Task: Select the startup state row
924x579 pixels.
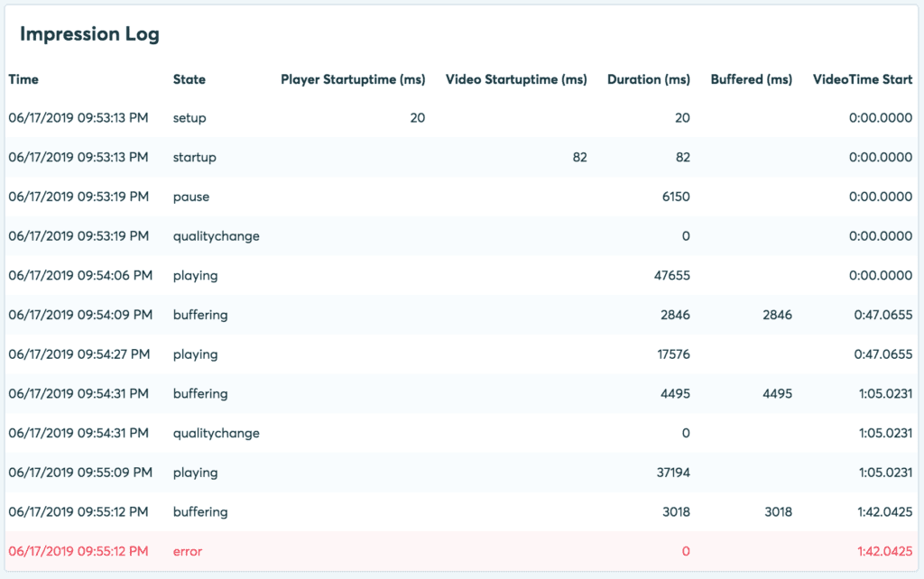Action: (462, 157)
